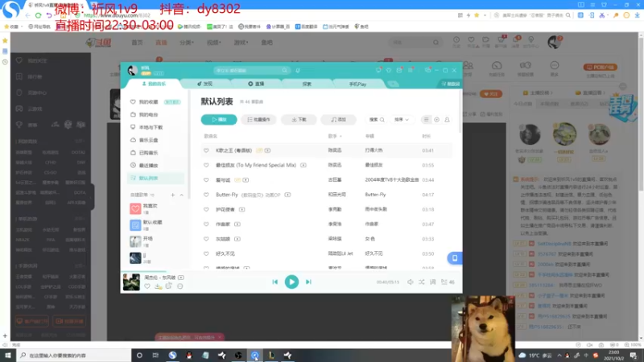Collapse the 自建歌单 playlist section

(x=181, y=195)
